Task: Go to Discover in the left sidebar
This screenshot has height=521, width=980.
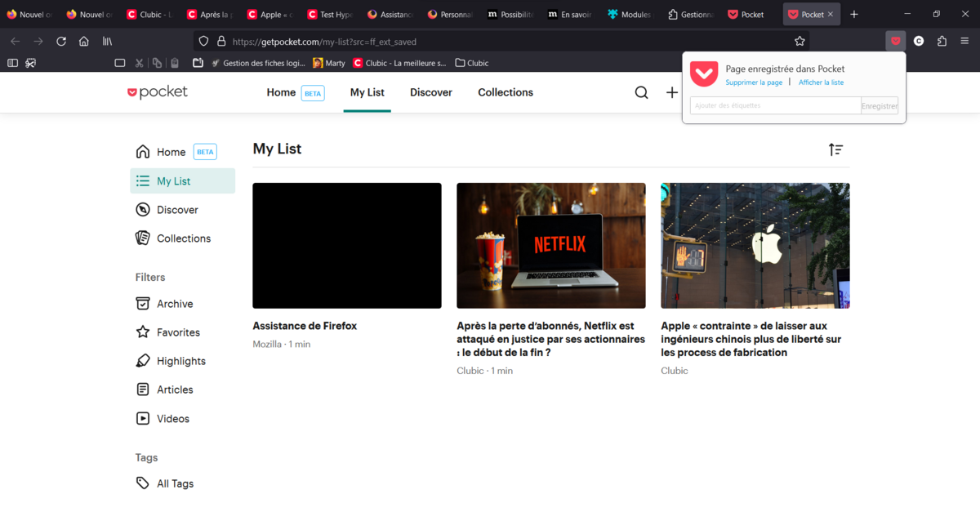Action: click(167, 210)
